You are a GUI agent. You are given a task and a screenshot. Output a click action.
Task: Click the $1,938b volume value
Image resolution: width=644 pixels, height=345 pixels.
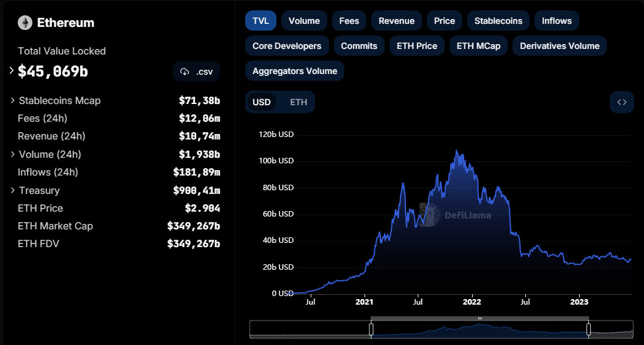tap(199, 154)
